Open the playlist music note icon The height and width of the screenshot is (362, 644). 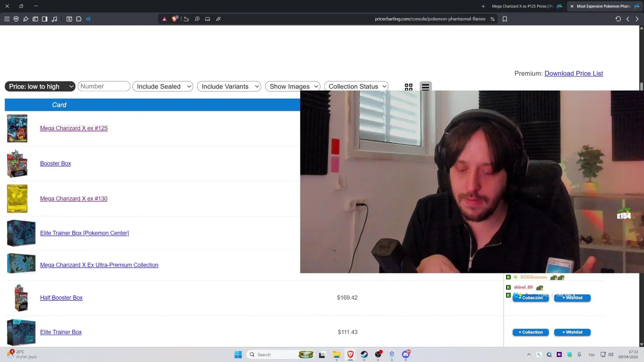point(54,19)
